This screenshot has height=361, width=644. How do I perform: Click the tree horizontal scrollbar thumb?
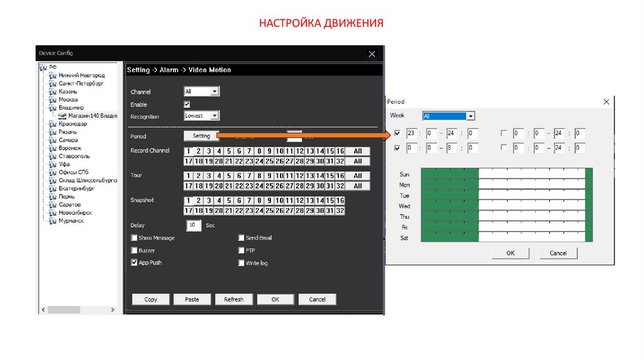(x=64, y=309)
